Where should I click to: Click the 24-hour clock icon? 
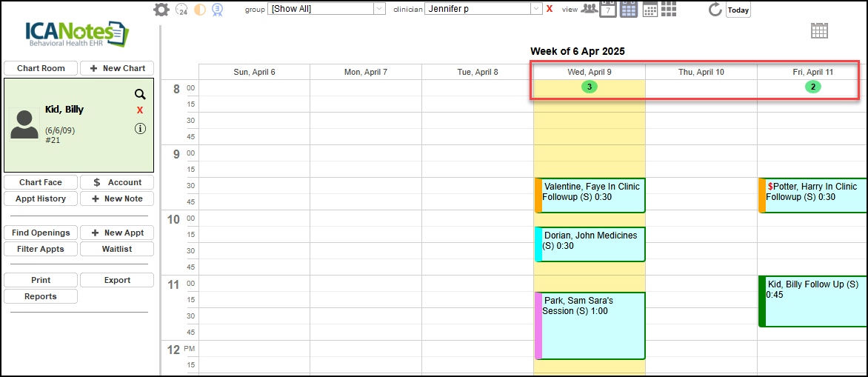(181, 10)
